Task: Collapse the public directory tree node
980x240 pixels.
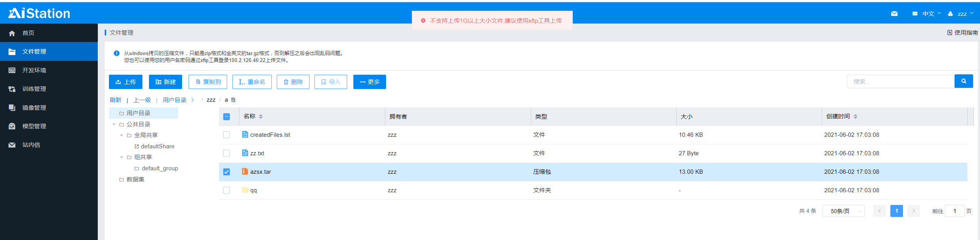Action: click(x=114, y=124)
